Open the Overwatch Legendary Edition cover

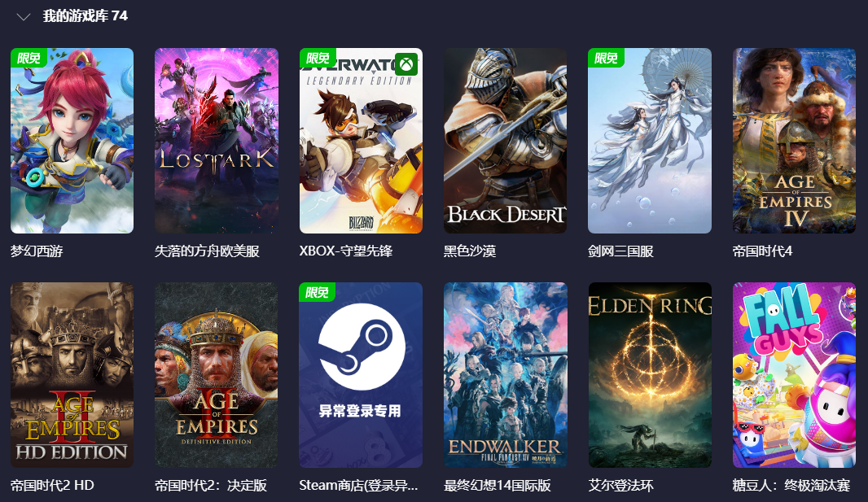[361, 141]
